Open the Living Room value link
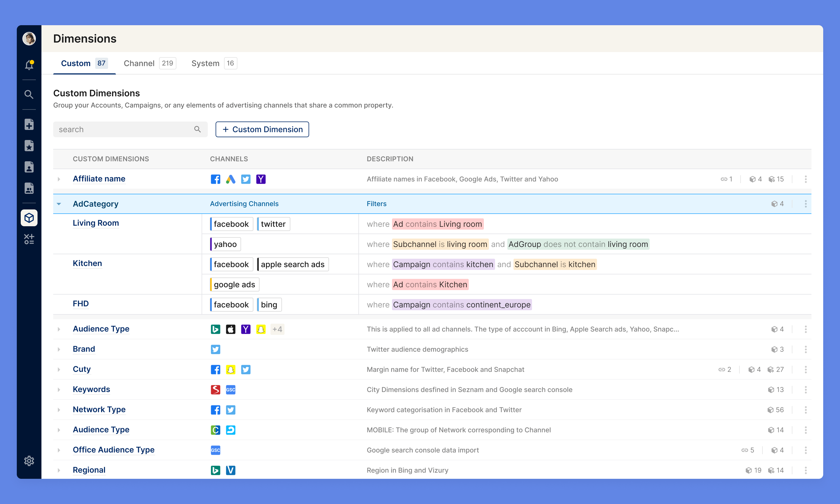This screenshot has height=504, width=840. (96, 223)
